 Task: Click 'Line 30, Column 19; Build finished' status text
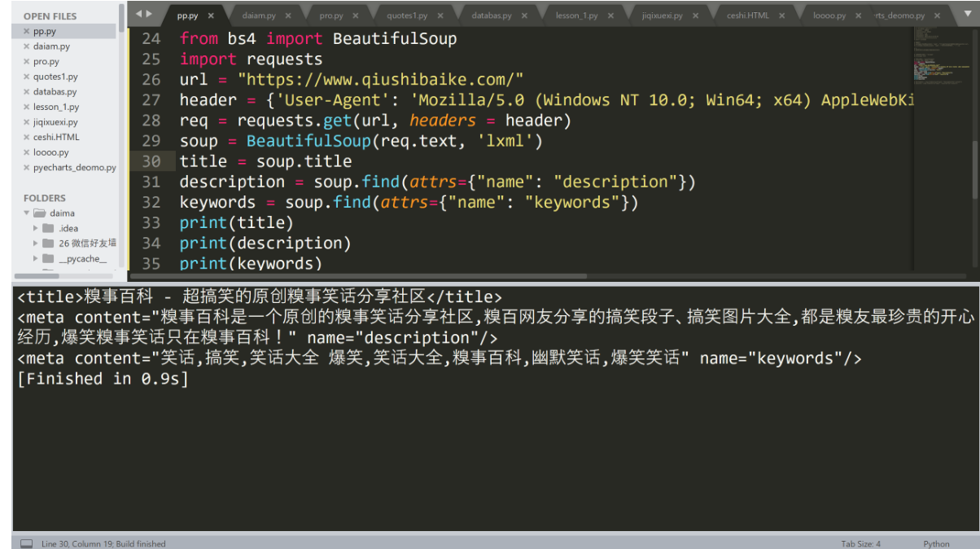click(x=103, y=543)
